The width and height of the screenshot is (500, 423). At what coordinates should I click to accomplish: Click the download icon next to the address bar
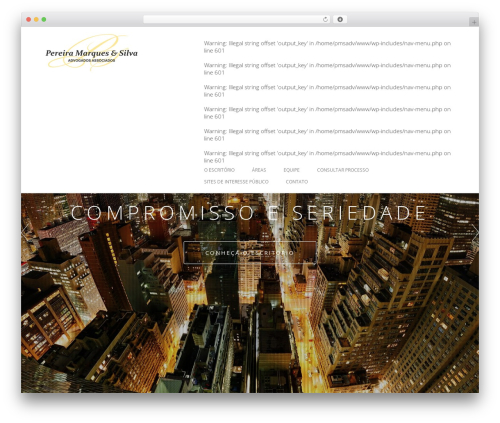click(x=340, y=19)
